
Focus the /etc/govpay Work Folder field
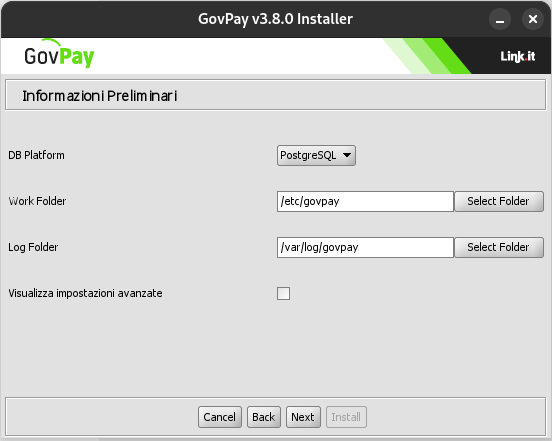coord(365,201)
